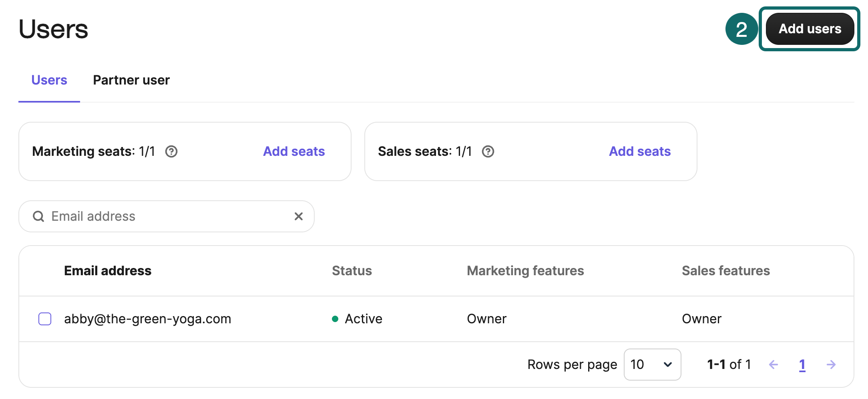
Task: Select the Users tab
Action: coord(49,80)
